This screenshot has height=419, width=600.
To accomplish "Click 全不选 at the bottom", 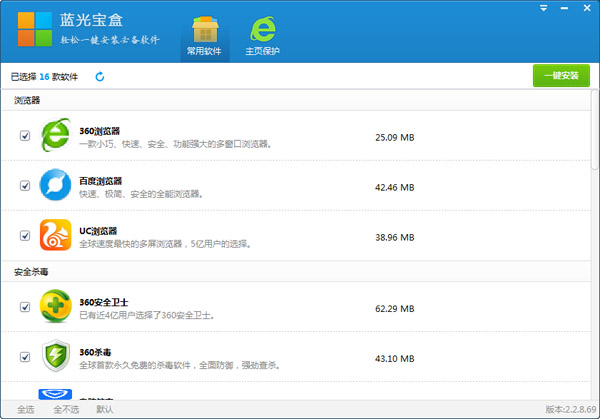I will [66, 409].
